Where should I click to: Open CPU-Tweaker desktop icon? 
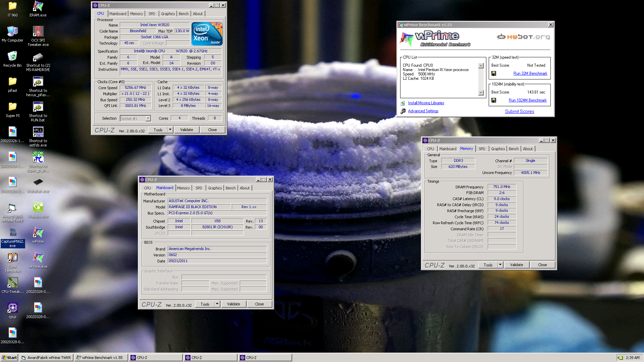[12, 283]
